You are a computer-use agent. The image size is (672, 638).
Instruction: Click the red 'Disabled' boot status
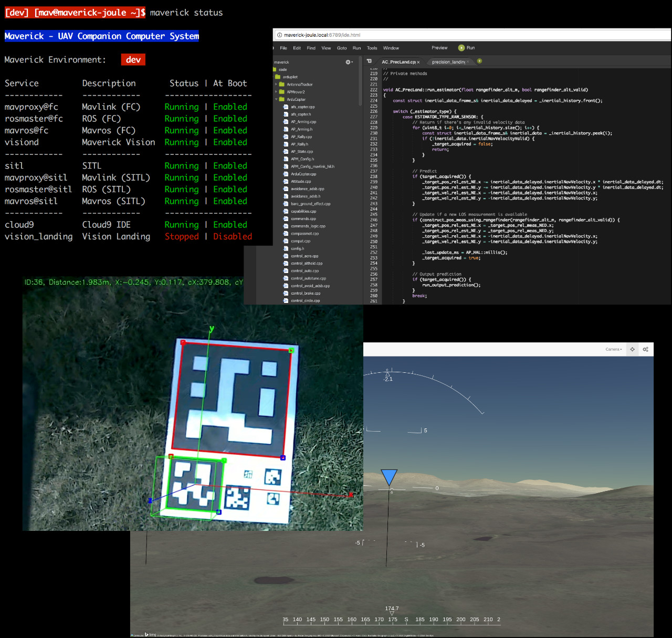tap(233, 237)
